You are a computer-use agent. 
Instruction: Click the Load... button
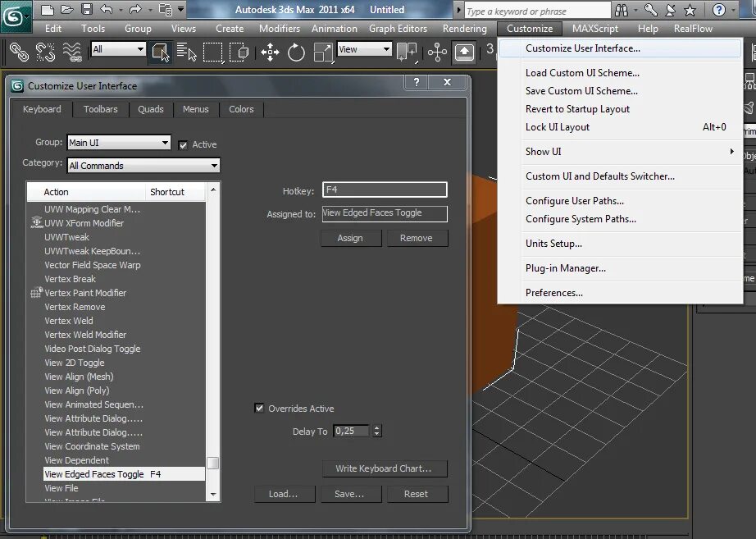[285, 494]
